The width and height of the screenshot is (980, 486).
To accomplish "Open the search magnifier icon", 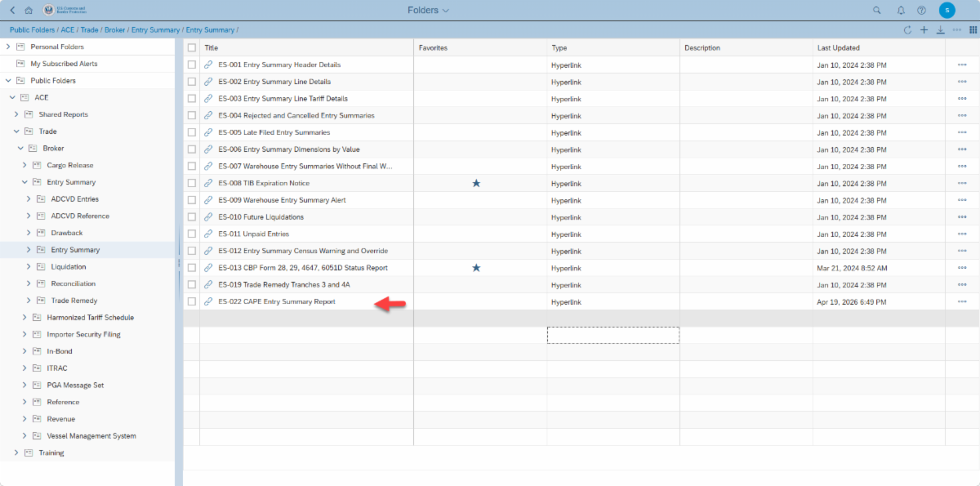I will tap(877, 11).
